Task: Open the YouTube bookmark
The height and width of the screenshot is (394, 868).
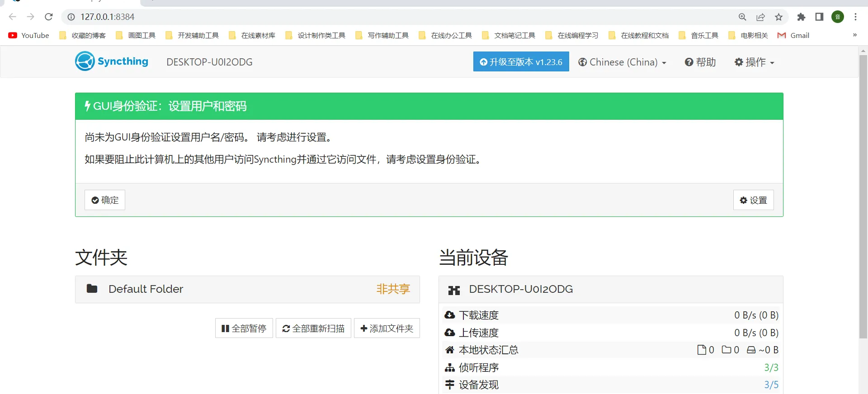Action: [x=29, y=35]
